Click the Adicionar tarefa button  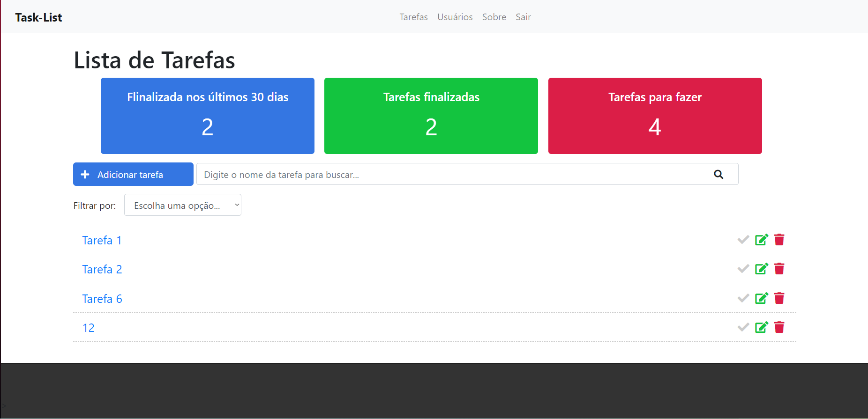(133, 174)
